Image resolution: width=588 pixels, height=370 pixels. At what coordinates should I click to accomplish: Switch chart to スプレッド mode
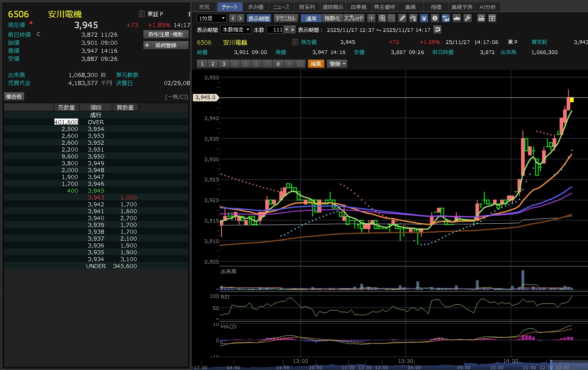point(354,18)
